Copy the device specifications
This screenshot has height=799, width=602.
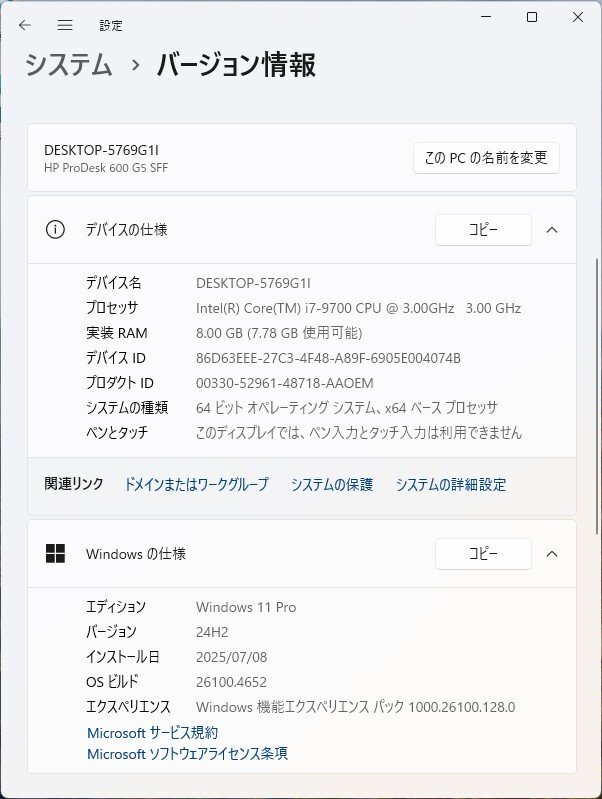[483, 230]
